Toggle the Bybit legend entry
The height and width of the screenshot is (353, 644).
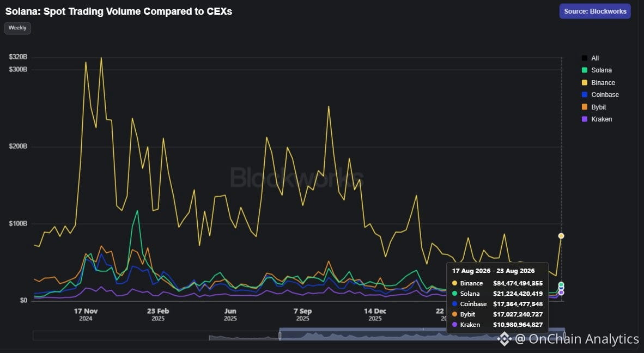pyautogui.click(x=594, y=107)
